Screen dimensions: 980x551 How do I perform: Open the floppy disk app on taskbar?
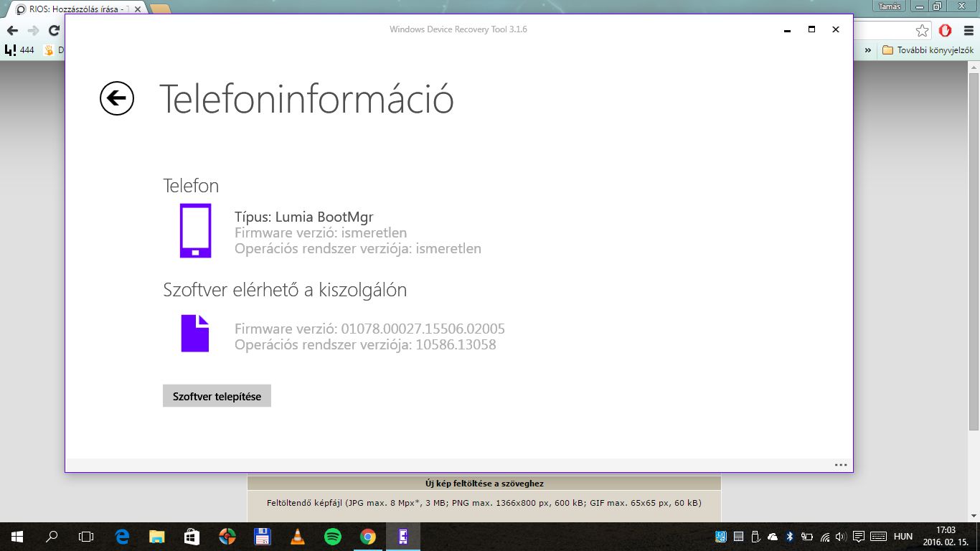(262, 537)
